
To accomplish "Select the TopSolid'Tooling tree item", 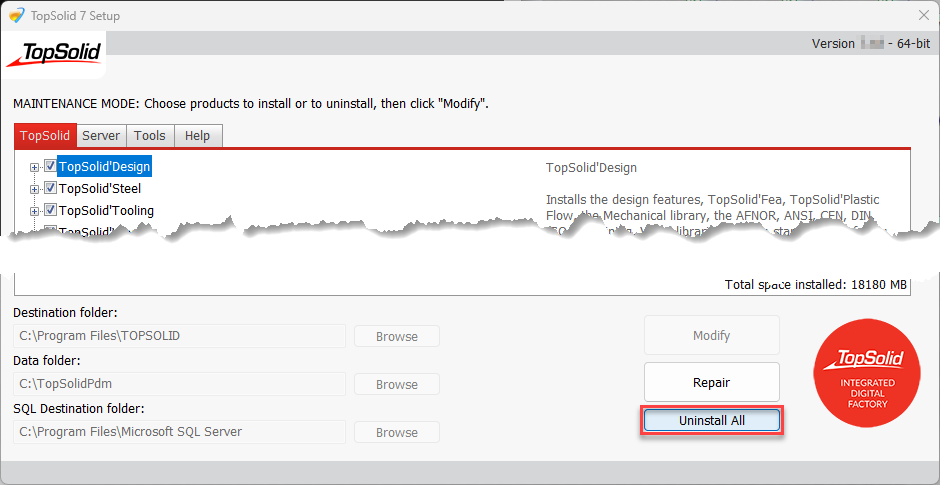I will (x=106, y=210).
